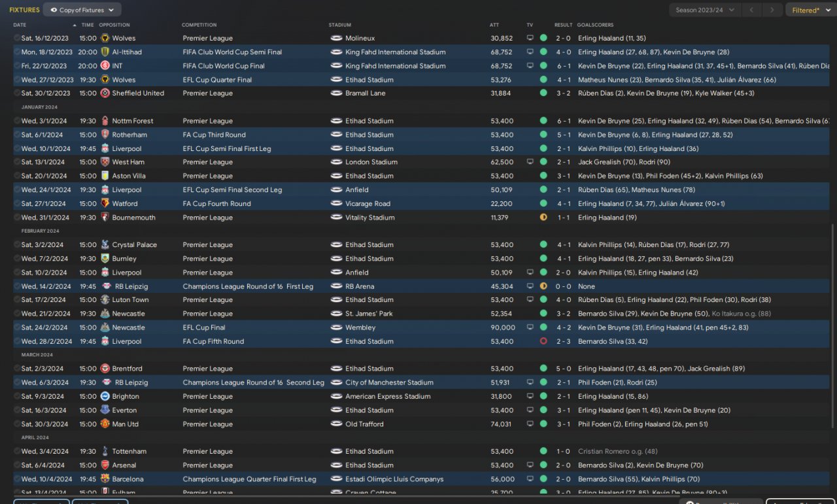Click the green win indicator on the Tottenham row
Image resolution: width=837 pixels, height=504 pixels.
(543, 452)
